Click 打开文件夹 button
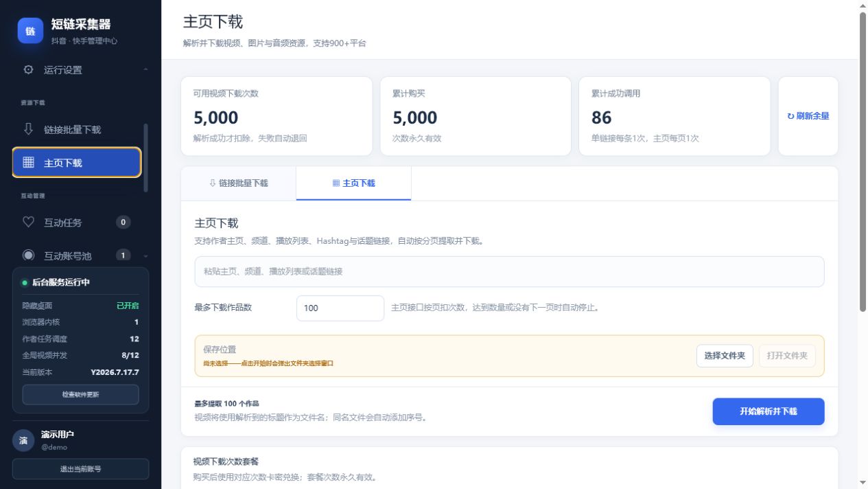Viewport: 868px width, 489px height. click(787, 356)
